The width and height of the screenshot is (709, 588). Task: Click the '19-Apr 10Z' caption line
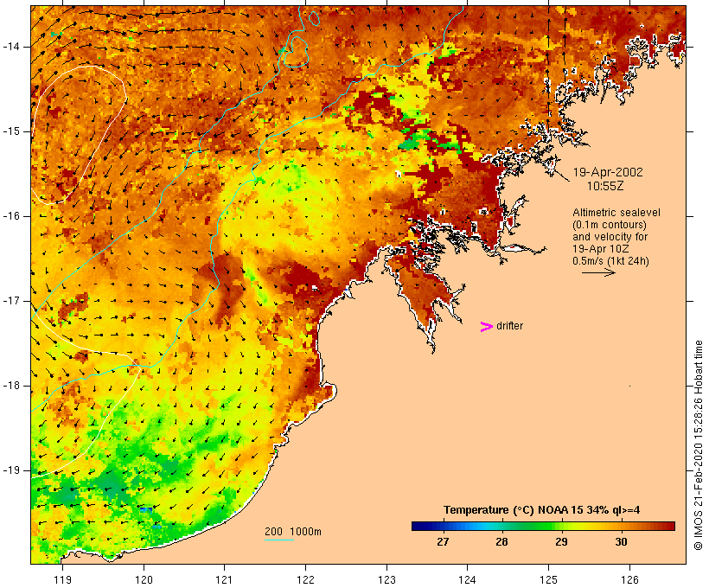(600, 249)
